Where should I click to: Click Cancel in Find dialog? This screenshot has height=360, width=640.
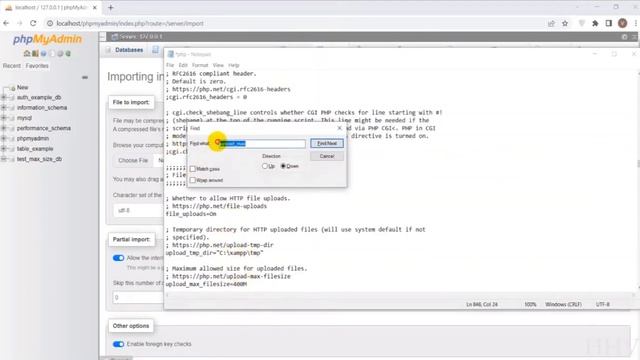pyautogui.click(x=327, y=156)
